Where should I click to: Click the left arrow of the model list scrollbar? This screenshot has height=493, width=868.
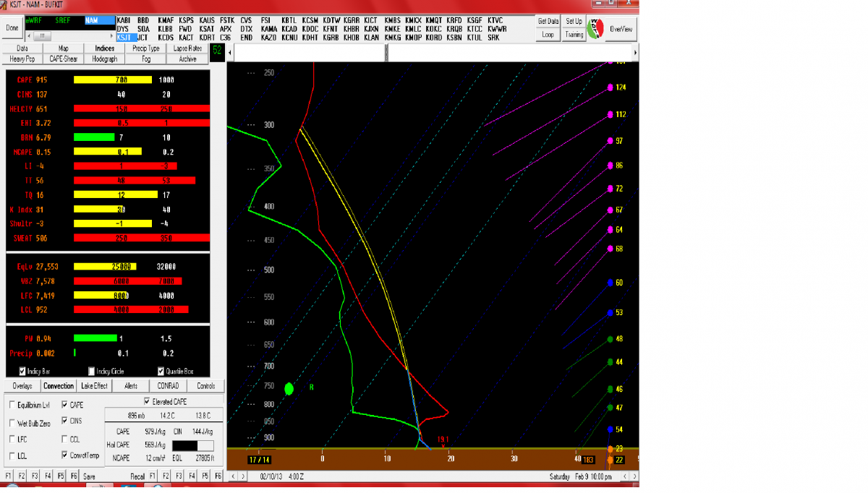point(29,35)
